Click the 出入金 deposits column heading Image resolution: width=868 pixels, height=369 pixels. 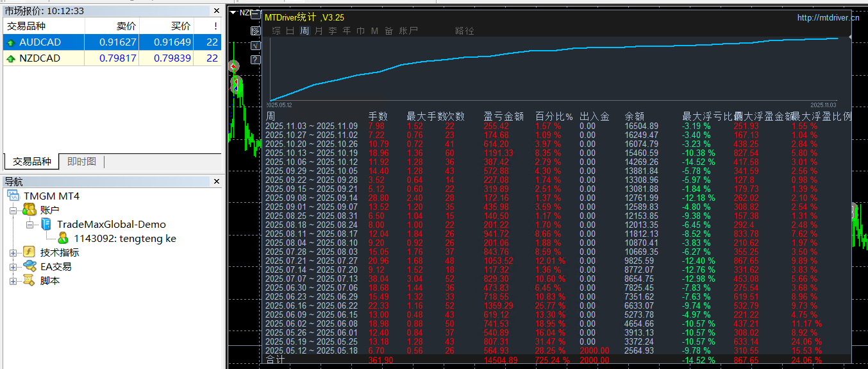[x=594, y=116]
